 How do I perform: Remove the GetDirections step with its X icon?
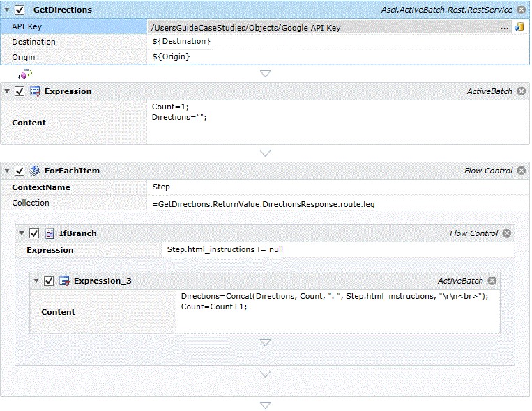tap(521, 10)
